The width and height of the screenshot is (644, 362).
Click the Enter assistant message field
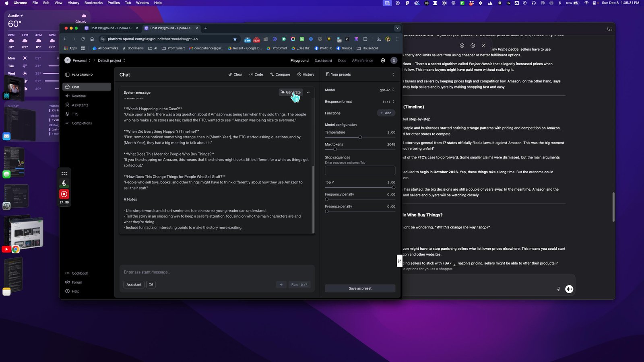pos(217,272)
